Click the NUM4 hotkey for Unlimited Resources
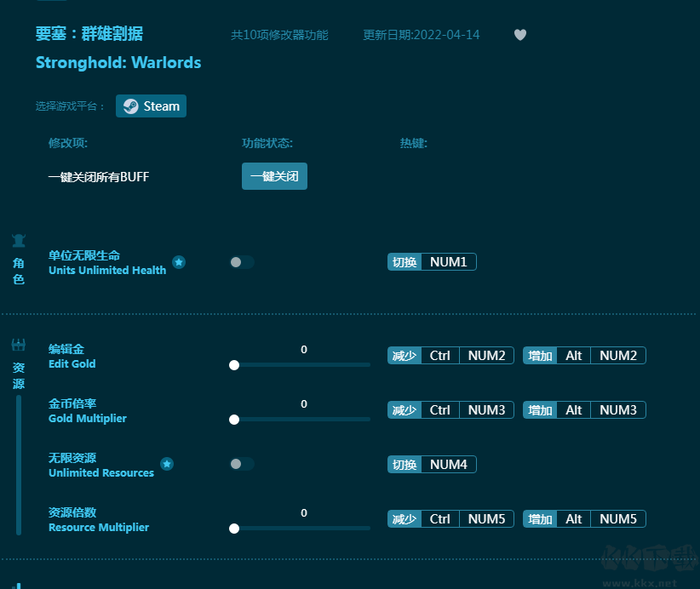Screen dimensions: 700x589 coord(448,464)
